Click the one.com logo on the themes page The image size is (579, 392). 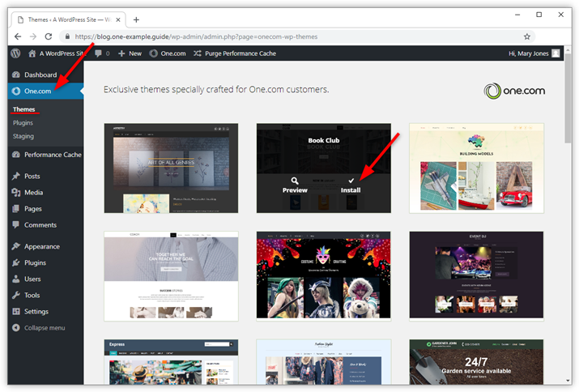[x=514, y=91]
